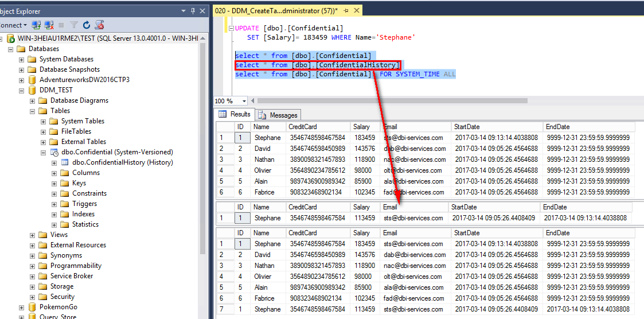Switch to the Results tab
This screenshot has height=319, width=644.
pos(235,114)
